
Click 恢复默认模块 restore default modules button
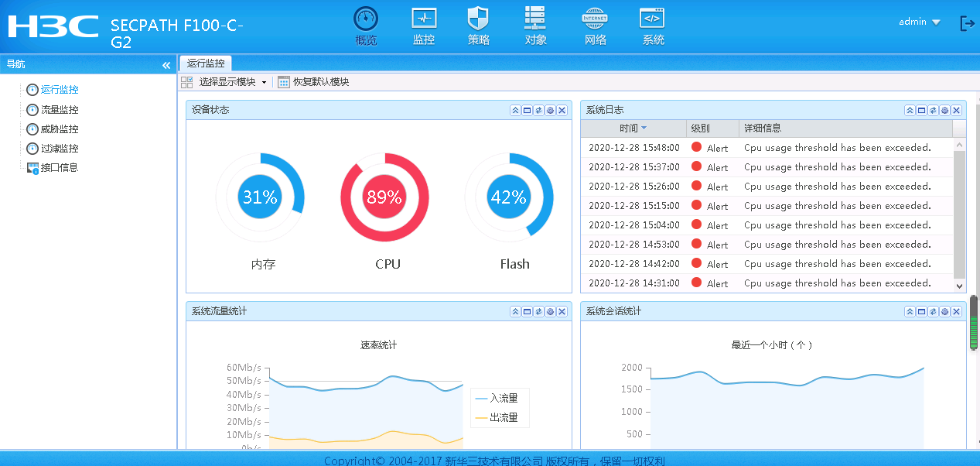pos(313,82)
